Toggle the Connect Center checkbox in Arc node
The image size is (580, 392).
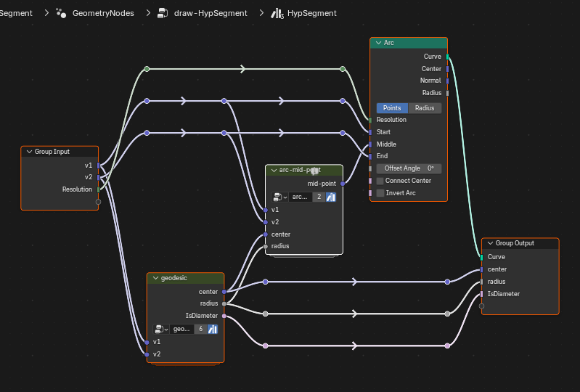click(x=380, y=181)
